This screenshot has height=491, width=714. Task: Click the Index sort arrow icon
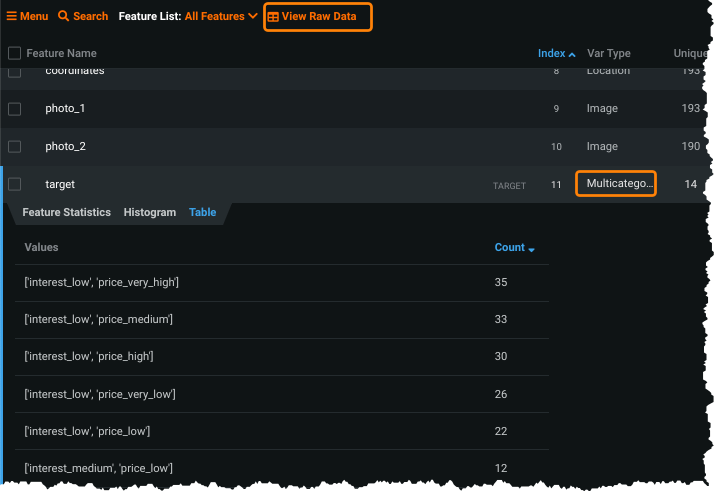click(x=572, y=54)
